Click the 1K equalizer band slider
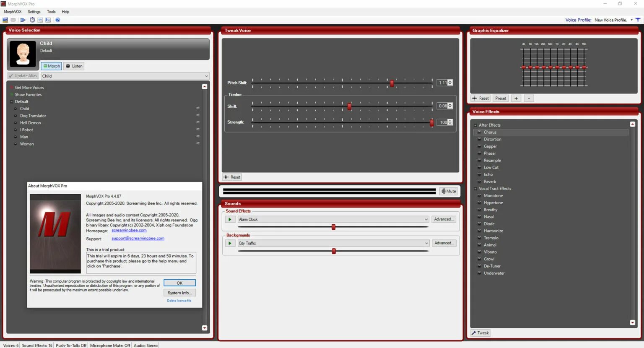644x348 pixels. [x=557, y=67]
